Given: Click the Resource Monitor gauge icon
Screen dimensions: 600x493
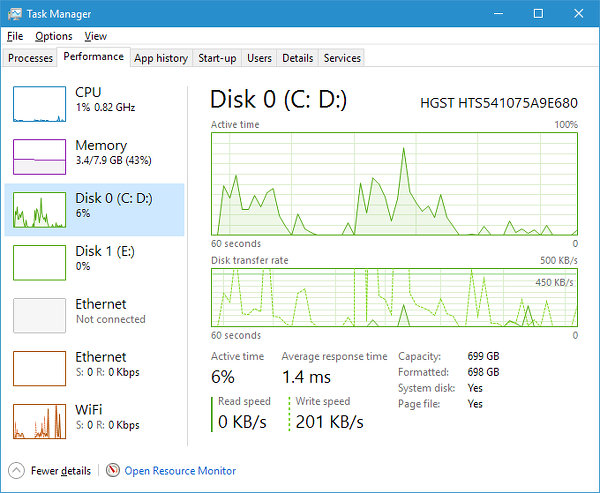Looking at the screenshot, I should pos(112,470).
